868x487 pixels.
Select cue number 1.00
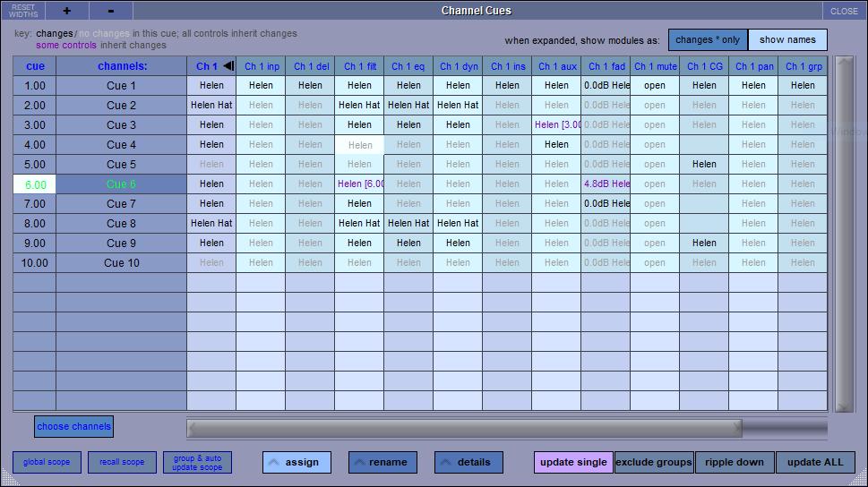pyautogui.click(x=34, y=85)
